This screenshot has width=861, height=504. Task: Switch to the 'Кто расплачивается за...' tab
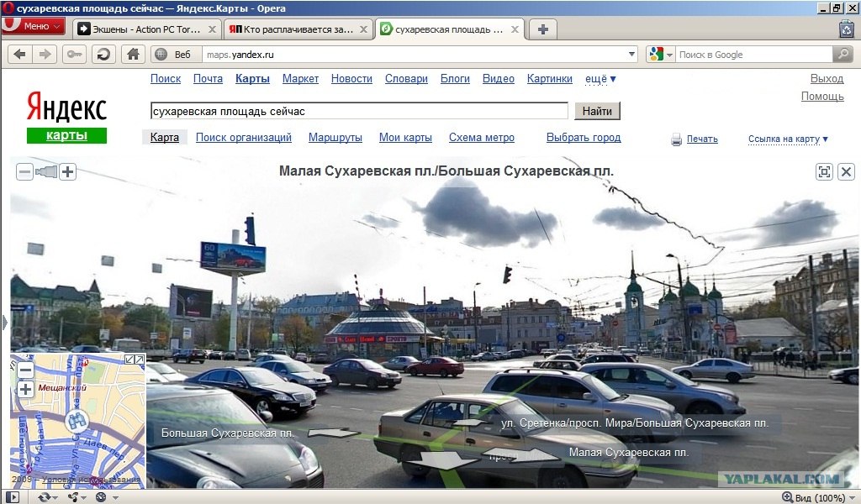tap(298, 29)
